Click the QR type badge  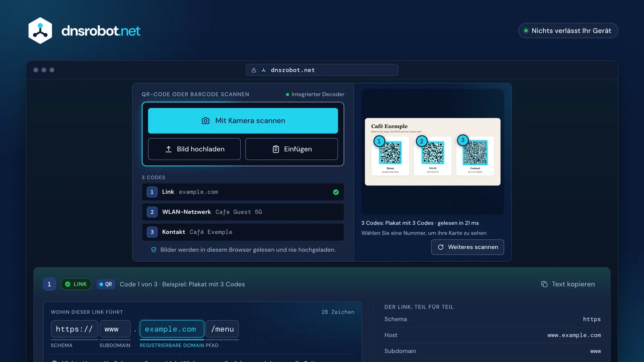pos(105,284)
